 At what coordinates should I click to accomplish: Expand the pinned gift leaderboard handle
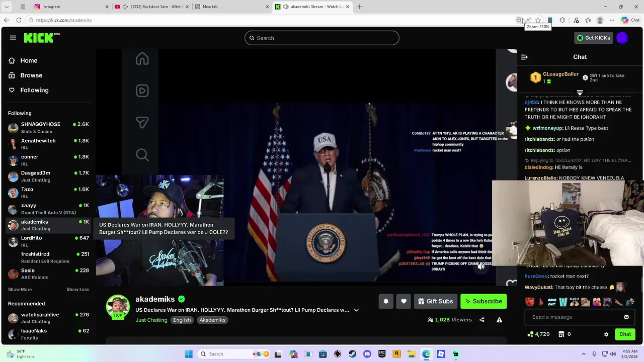coord(580,93)
